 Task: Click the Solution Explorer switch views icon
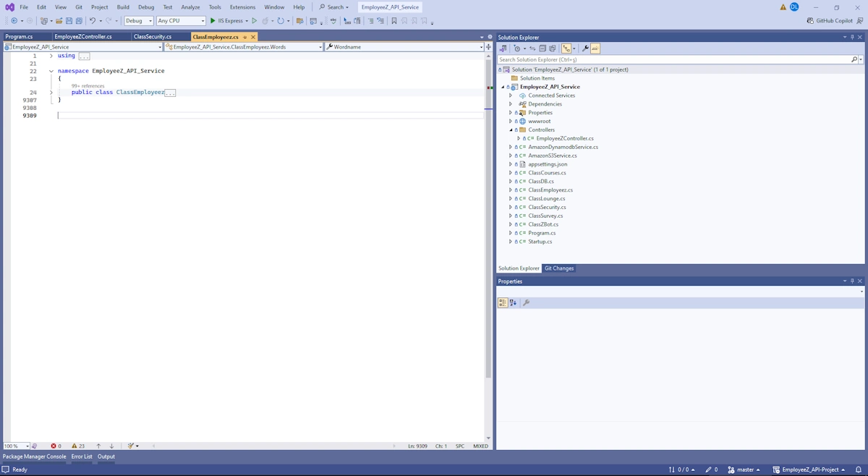click(x=503, y=48)
